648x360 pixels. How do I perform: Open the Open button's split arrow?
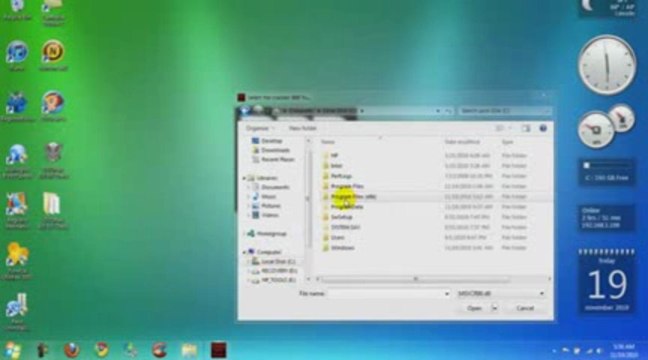[x=494, y=308]
